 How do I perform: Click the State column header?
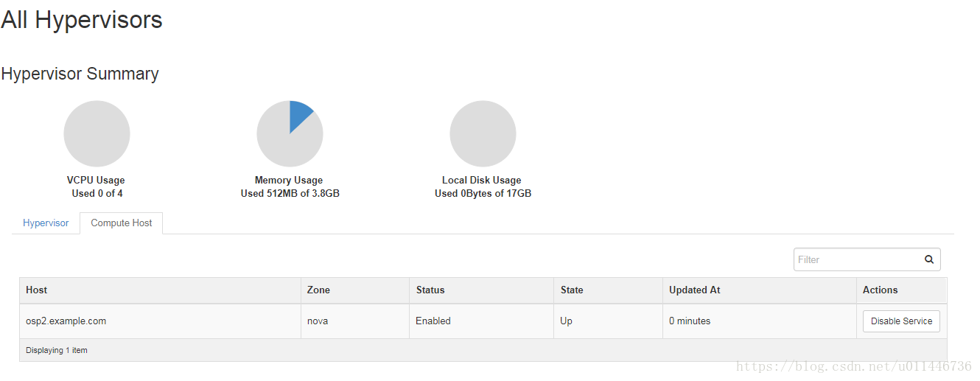tap(608, 290)
